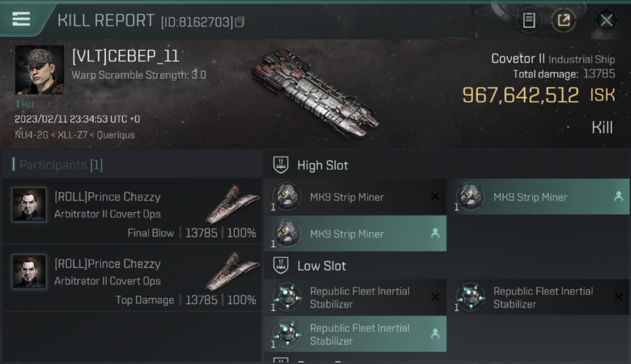The height and width of the screenshot is (364, 631).
Task: Share the kill report externally
Action: point(564,20)
